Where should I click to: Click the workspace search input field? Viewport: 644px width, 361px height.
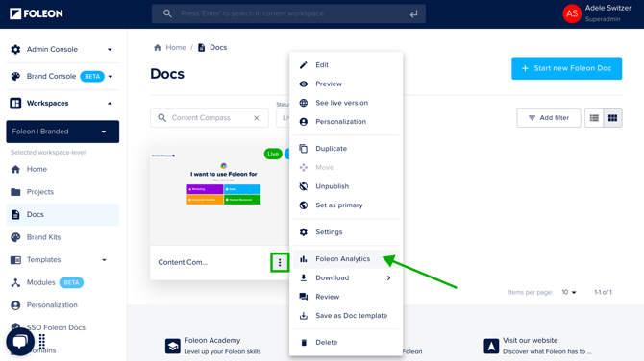[288, 13]
